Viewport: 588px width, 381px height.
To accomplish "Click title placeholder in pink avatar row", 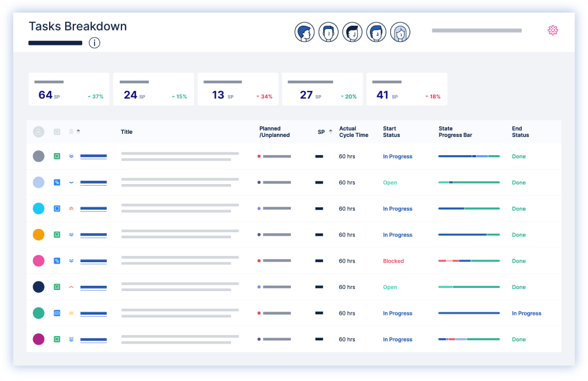I will pyautogui.click(x=180, y=261).
